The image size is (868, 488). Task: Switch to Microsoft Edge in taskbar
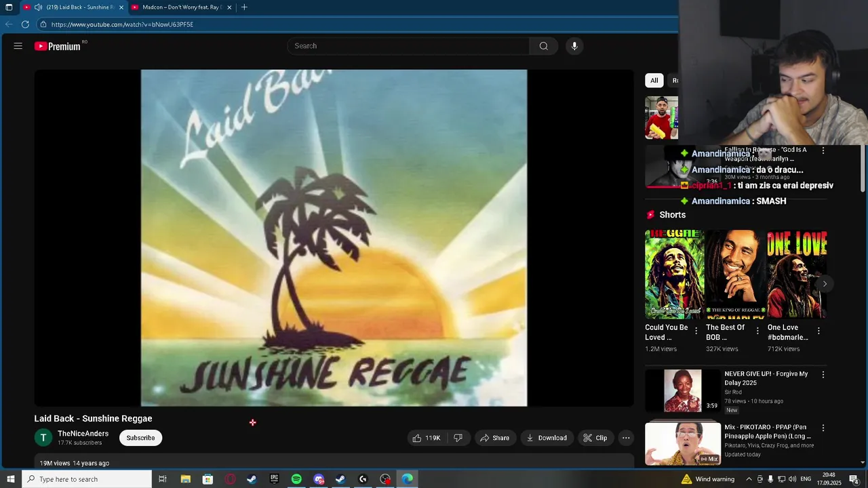click(407, 479)
